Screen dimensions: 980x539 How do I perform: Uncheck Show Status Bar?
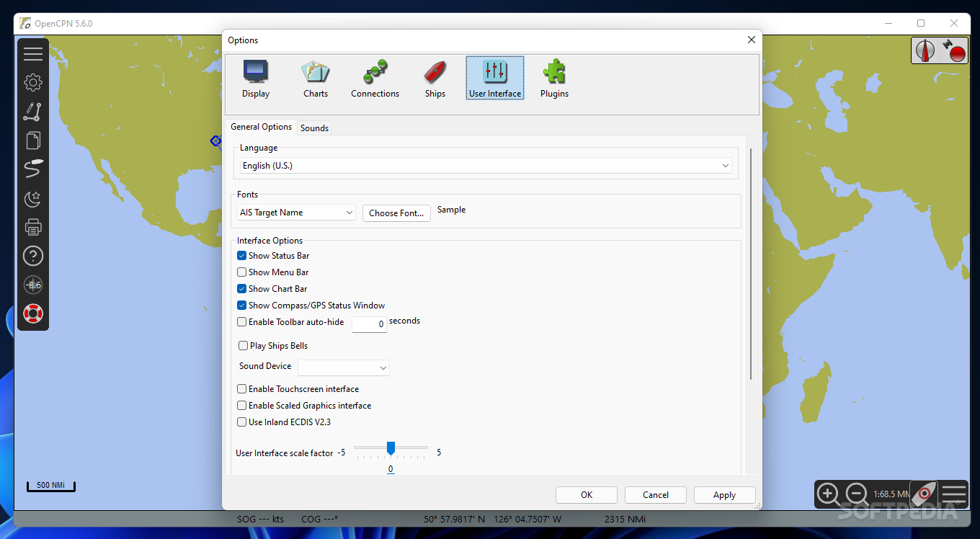tap(242, 256)
